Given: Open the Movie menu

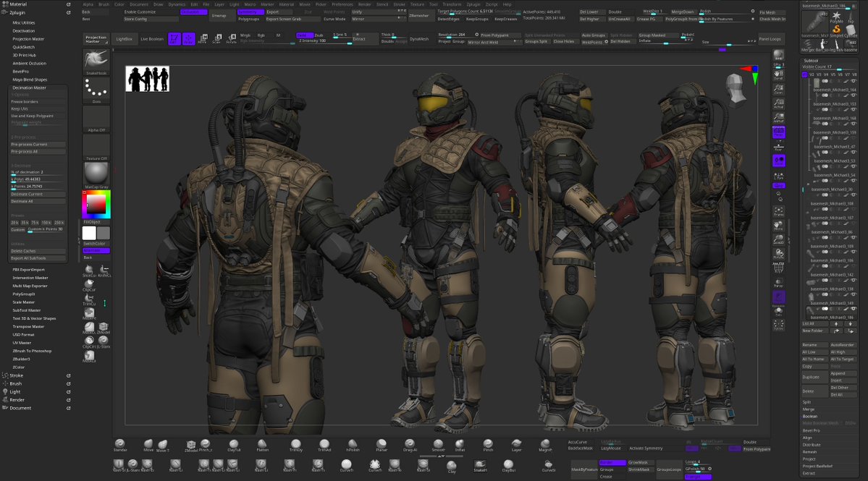Looking at the screenshot, I should coord(305,4).
